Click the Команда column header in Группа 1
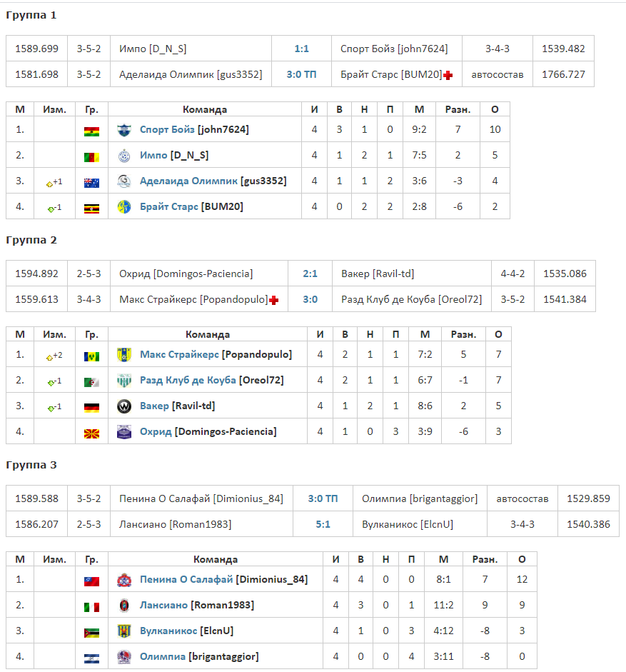The height and width of the screenshot is (672, 626). [x=205, y=110]
